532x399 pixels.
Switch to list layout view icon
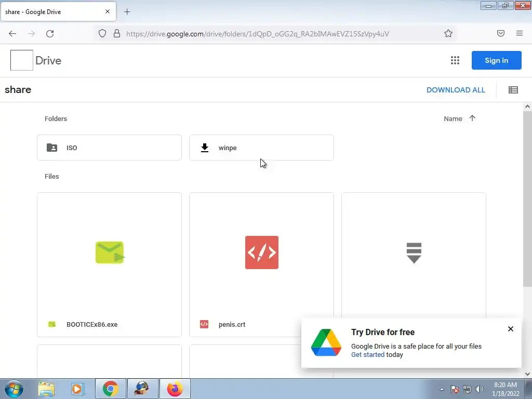tap(513, 90)
